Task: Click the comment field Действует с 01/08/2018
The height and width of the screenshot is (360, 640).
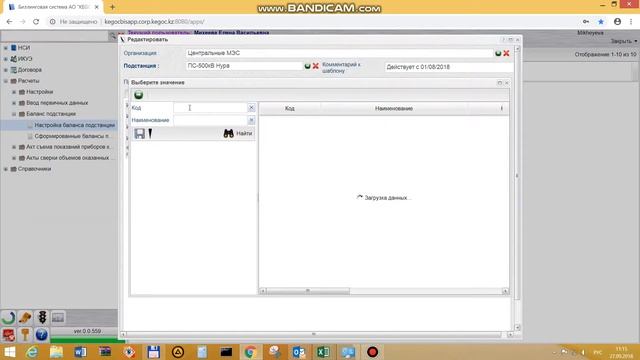Action: [x=448, y=67]
